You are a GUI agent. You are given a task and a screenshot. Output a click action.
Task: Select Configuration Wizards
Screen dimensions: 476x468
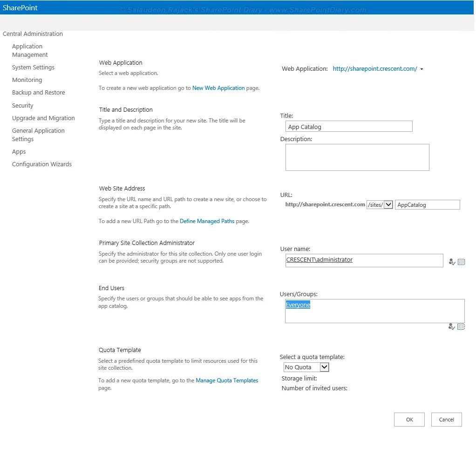tap(42, 164)
